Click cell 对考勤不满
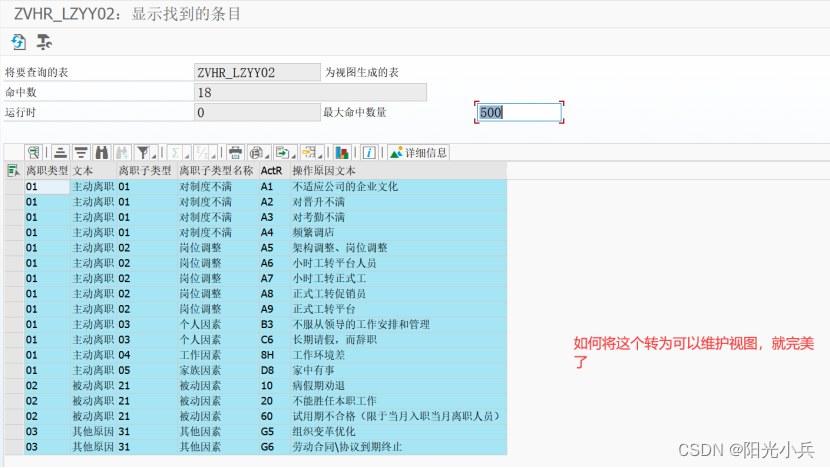The image size is (830, 468). [x=398, y=217]
